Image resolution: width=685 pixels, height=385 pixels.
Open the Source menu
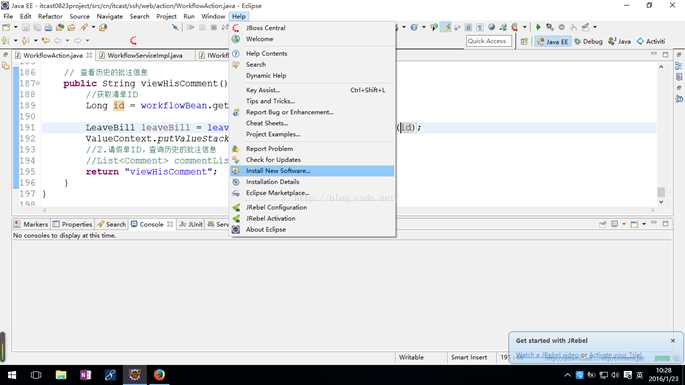pyautogui.click(x=80, y=16)
